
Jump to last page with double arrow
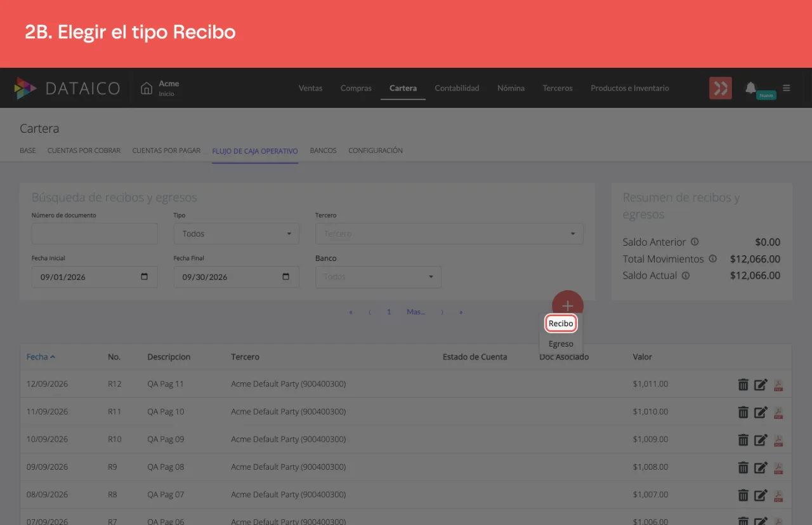(x=461, y=312)
